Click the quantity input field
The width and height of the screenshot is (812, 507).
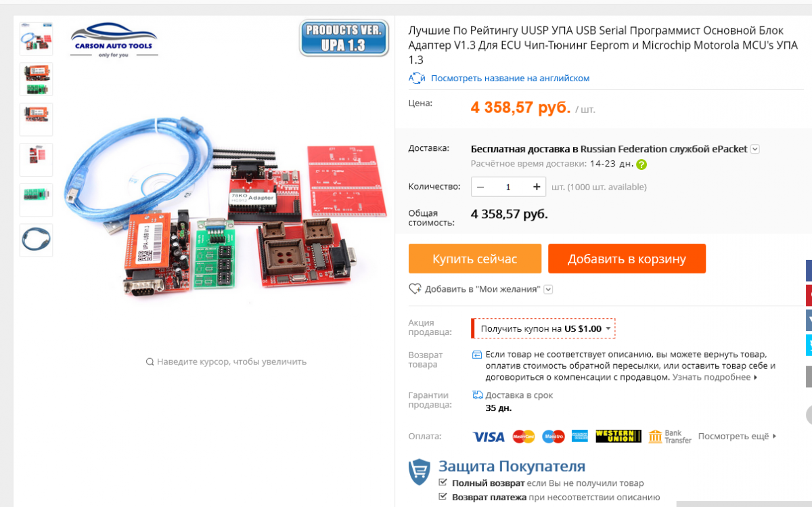click(508, 187)
